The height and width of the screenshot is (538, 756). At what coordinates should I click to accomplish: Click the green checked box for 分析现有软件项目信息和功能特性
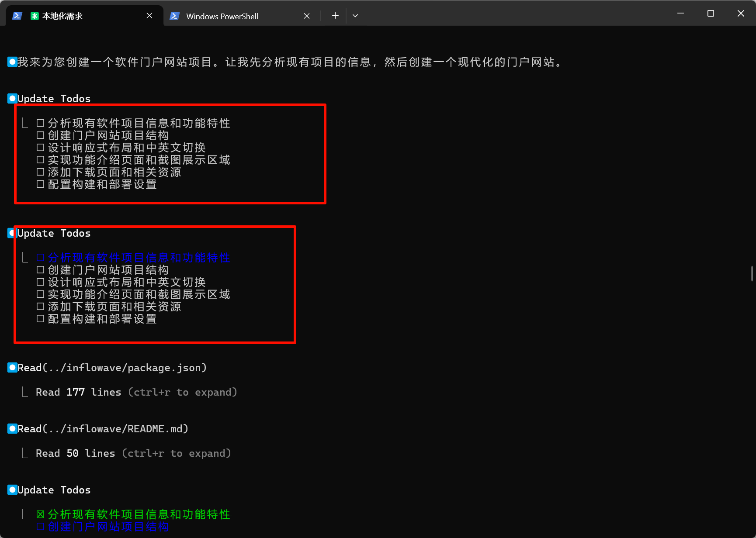pos(40,514)
